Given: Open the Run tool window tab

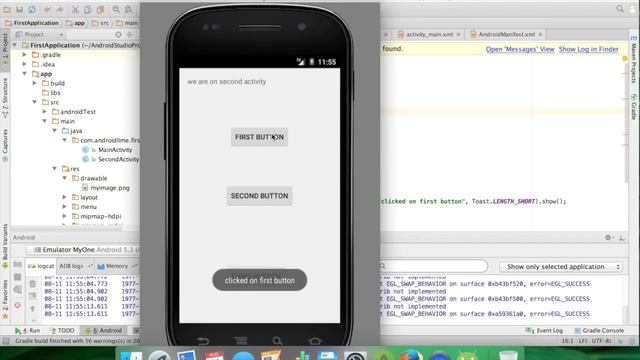Looking at the screenshot, I should [28, 331].
